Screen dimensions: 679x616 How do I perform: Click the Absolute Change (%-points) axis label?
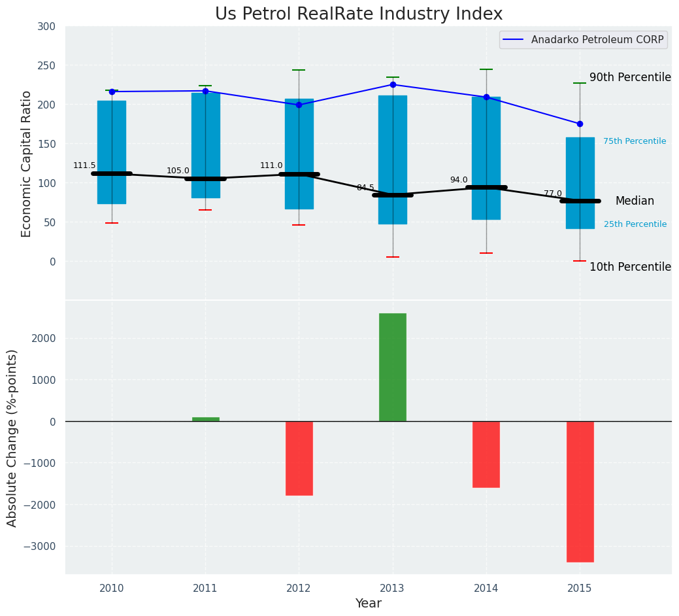pyautogui.click(x=12, y=437)
